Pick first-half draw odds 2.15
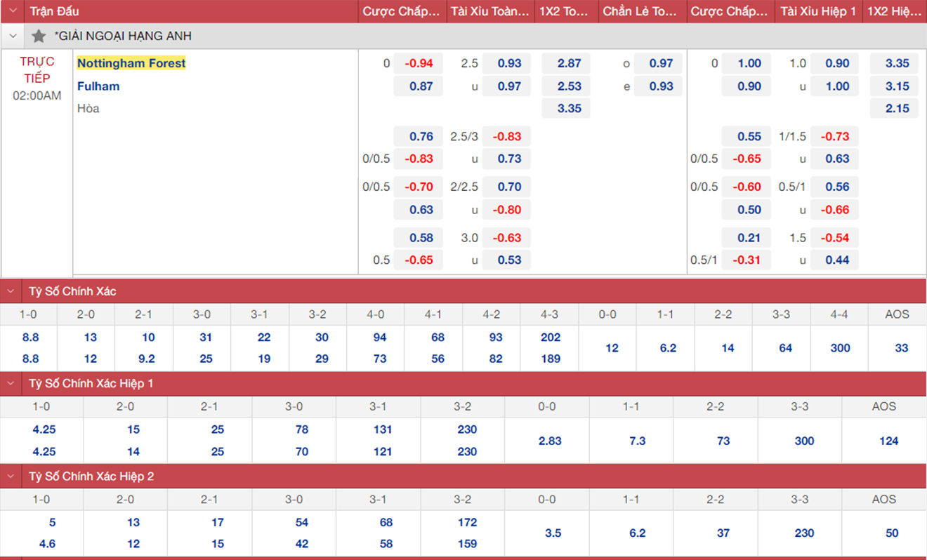 (x=897, y=109)
